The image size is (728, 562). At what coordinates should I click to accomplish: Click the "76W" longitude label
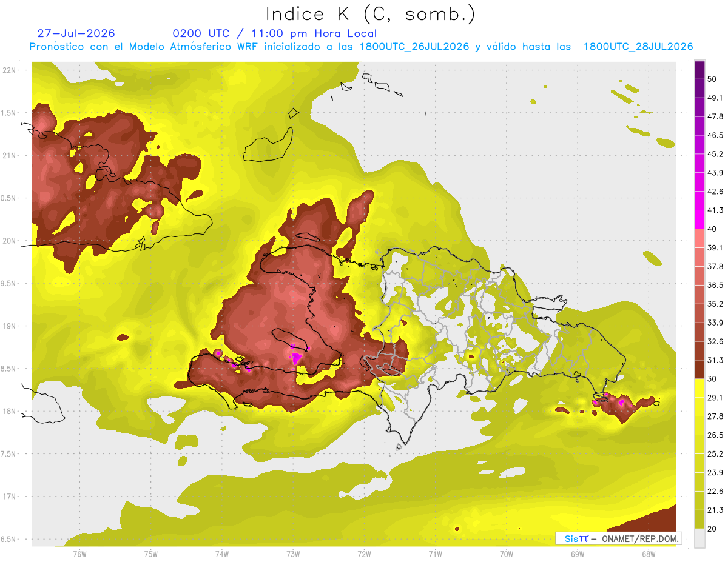coord(79,554)
